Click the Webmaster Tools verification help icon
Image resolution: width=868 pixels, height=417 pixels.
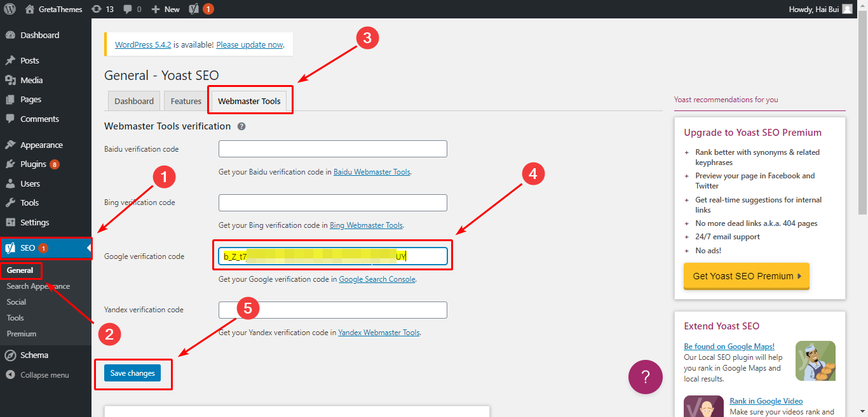(x=240, y=126)
